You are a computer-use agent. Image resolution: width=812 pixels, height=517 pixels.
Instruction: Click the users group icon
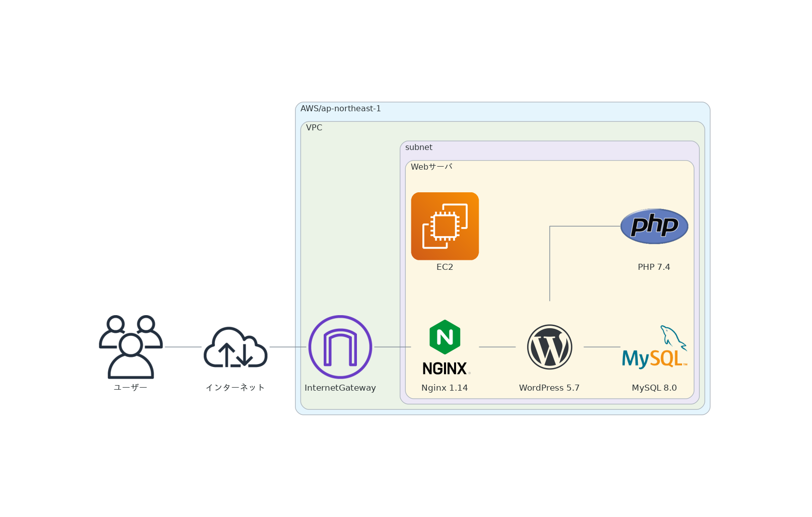[x=131, y=347]
